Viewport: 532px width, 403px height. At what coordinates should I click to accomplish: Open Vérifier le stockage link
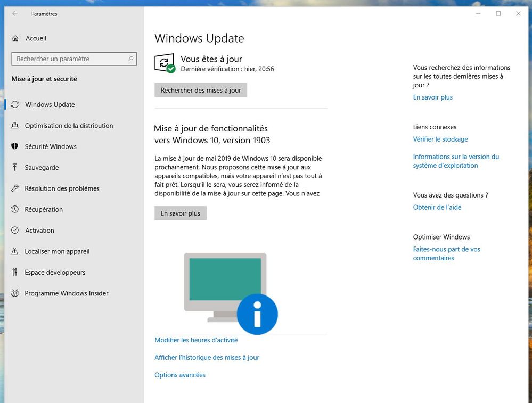point(440,139)
